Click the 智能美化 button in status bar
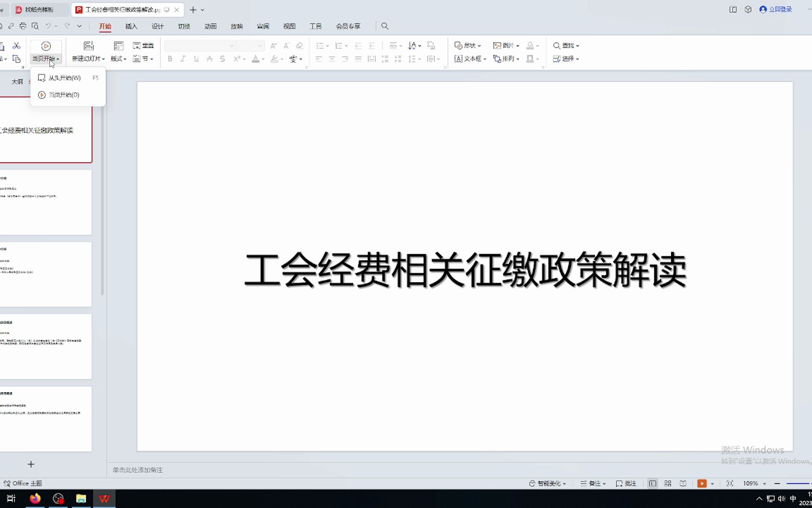The image size is (812, 508). tap(547, 484)
